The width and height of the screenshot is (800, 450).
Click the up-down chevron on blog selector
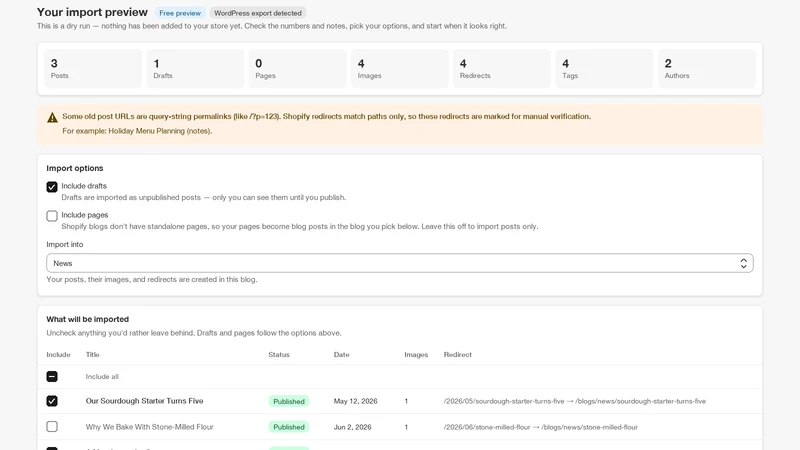click(x=743, y=263)
